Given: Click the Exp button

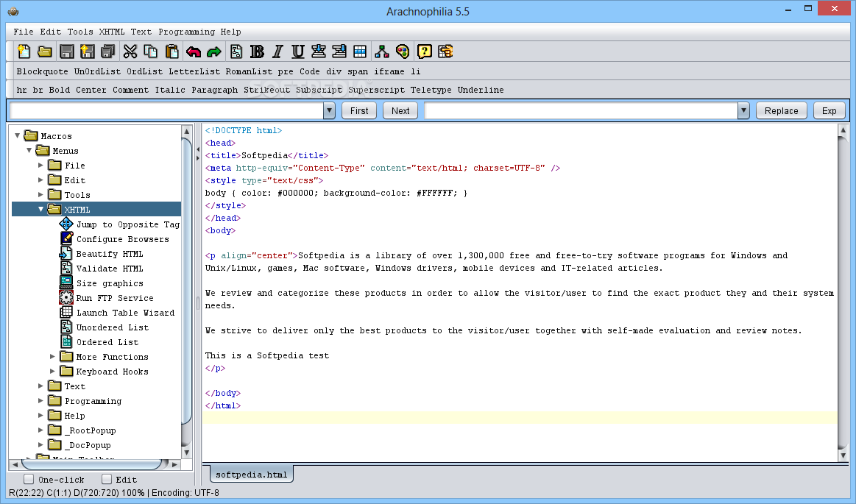Looking at the screenshot, I should [830, 110].
